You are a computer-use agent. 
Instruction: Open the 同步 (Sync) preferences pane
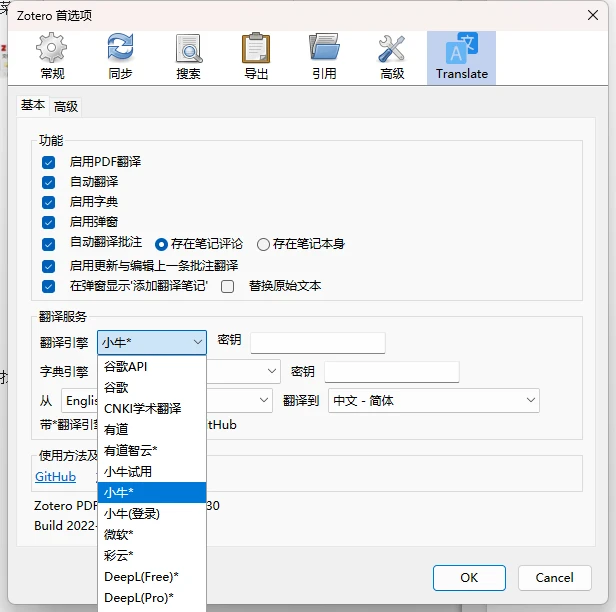[120, 57]
